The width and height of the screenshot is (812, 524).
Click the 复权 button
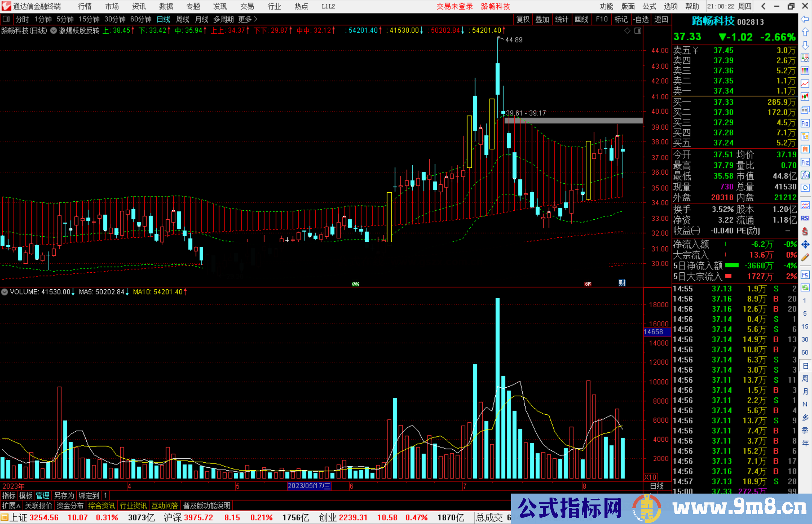[523, 19]
